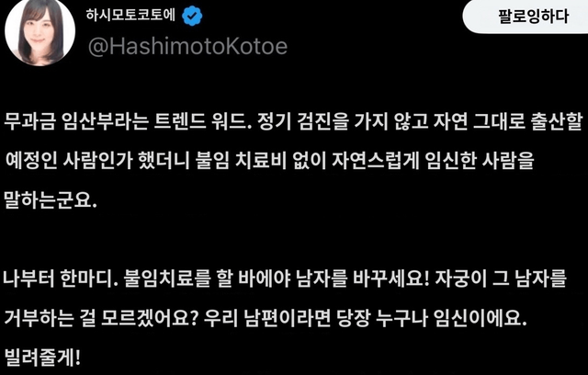This screenshot has width=588, height=375.
Task: Click the display name 하시모토코토에
Action: pos(130,15)
